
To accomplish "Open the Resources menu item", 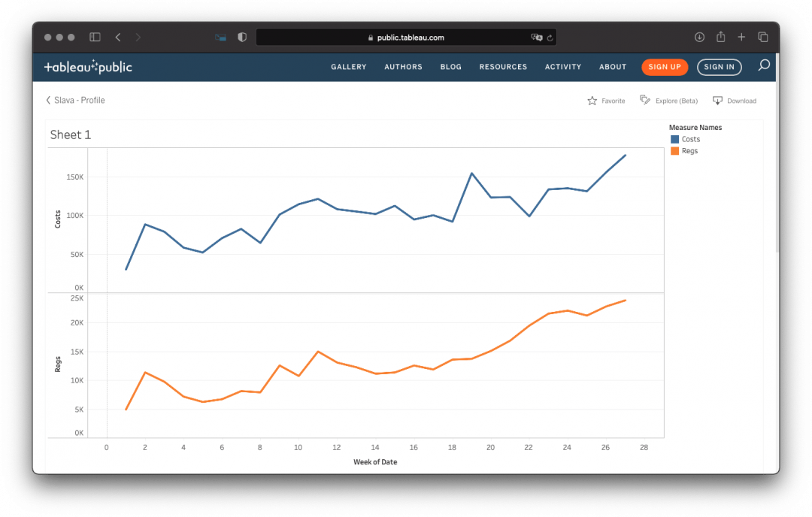I will click(503, 67).
